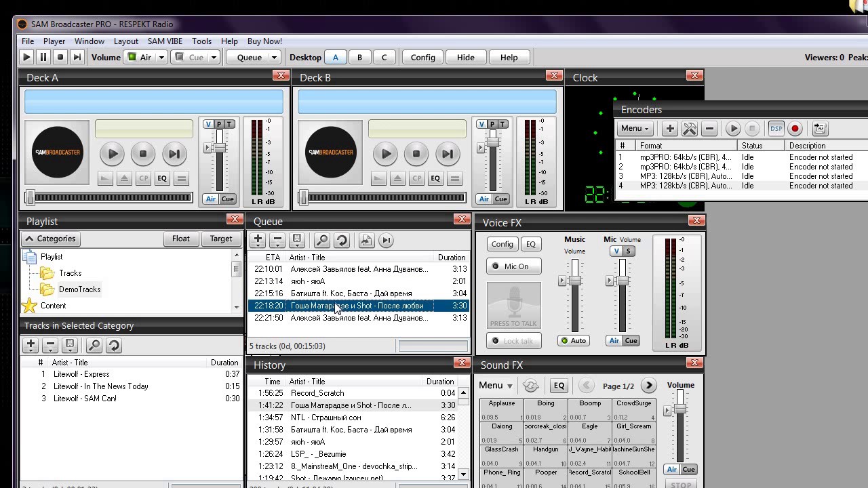Stop Deck A playback
Screen dimensions: 868x488
143,154
